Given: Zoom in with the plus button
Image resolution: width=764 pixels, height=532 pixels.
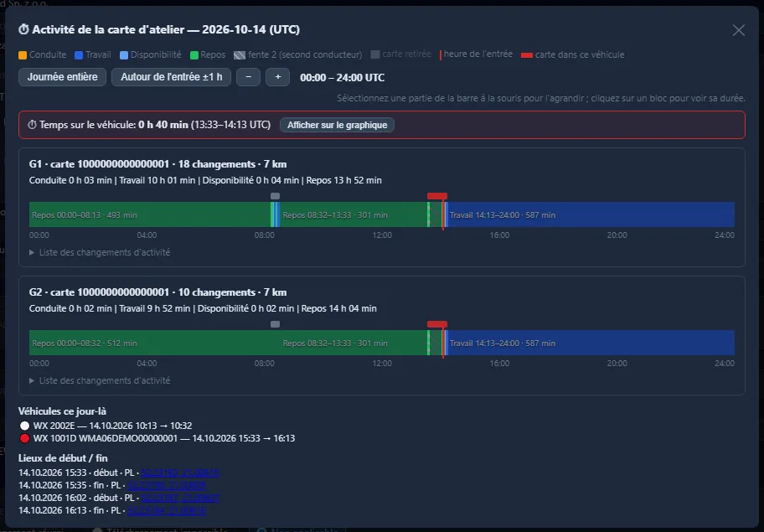Looking at the screenshot, I should (278, 77).
